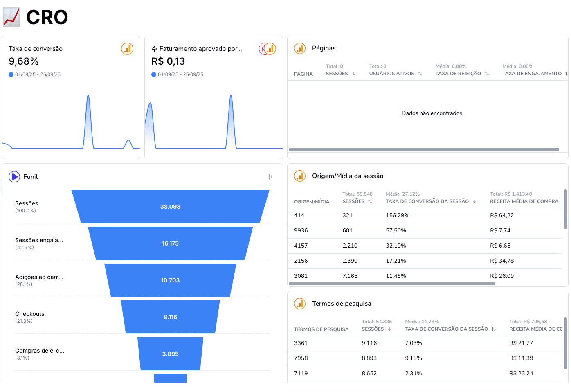Sort Páginas by Usuários Ativos arrows
571x392 pixels.
[x=420, y=74]
